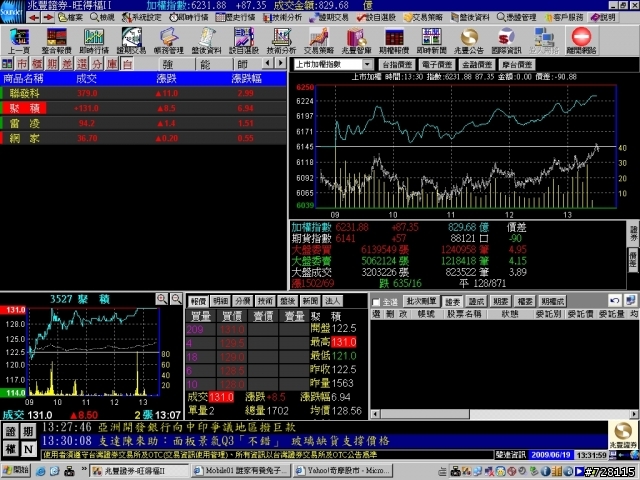This screenshot has height=480, width=640.
Task: Select the 分價 tab in quote panel
Action: click(243, 301)
